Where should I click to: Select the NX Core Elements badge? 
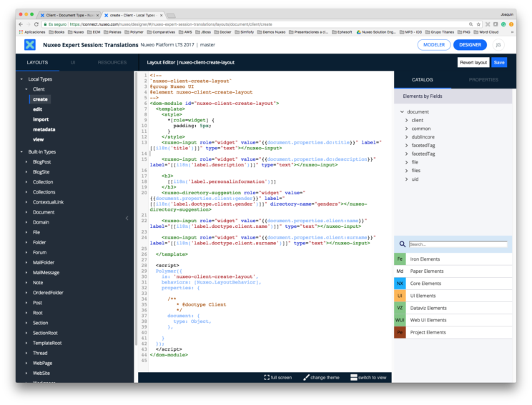pos(400,284)
